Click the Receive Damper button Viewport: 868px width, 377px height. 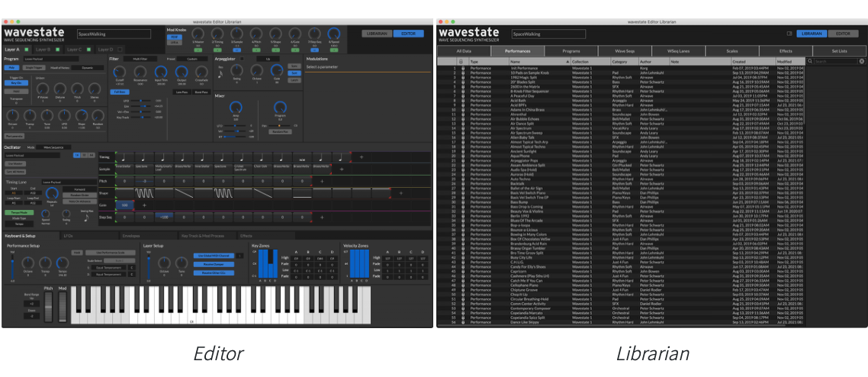(214, 264)
